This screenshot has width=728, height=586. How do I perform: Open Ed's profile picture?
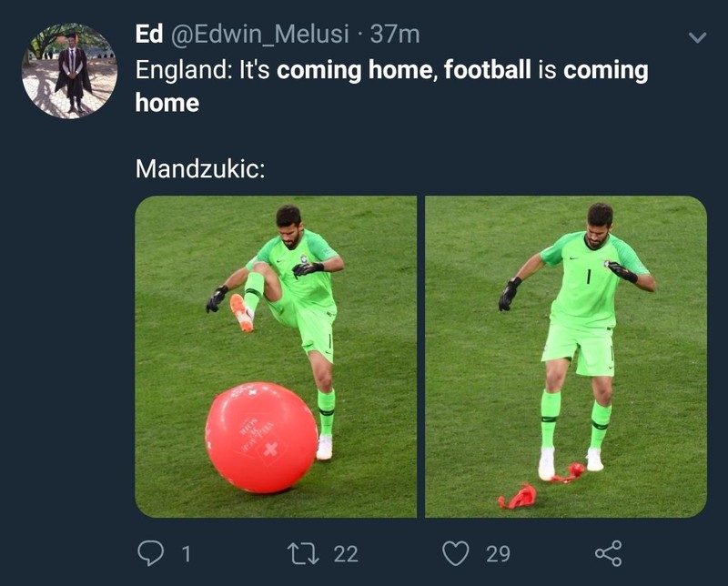coord(70,71)
